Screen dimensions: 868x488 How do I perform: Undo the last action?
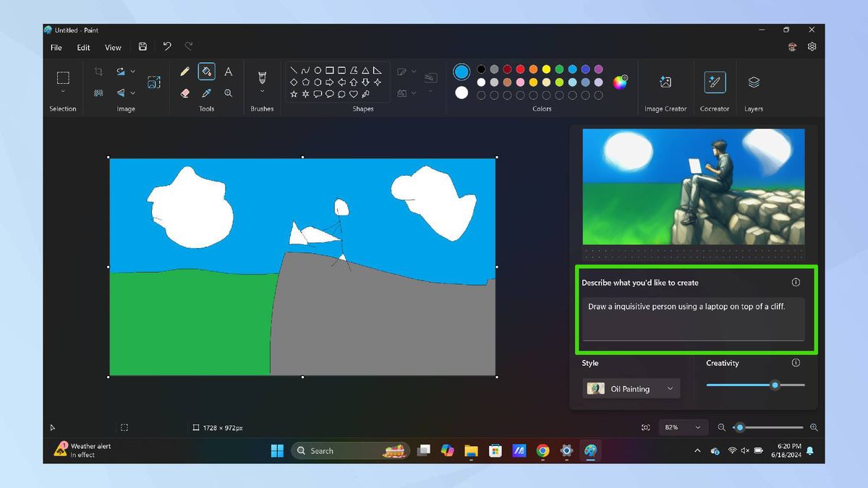coord(166,46)
